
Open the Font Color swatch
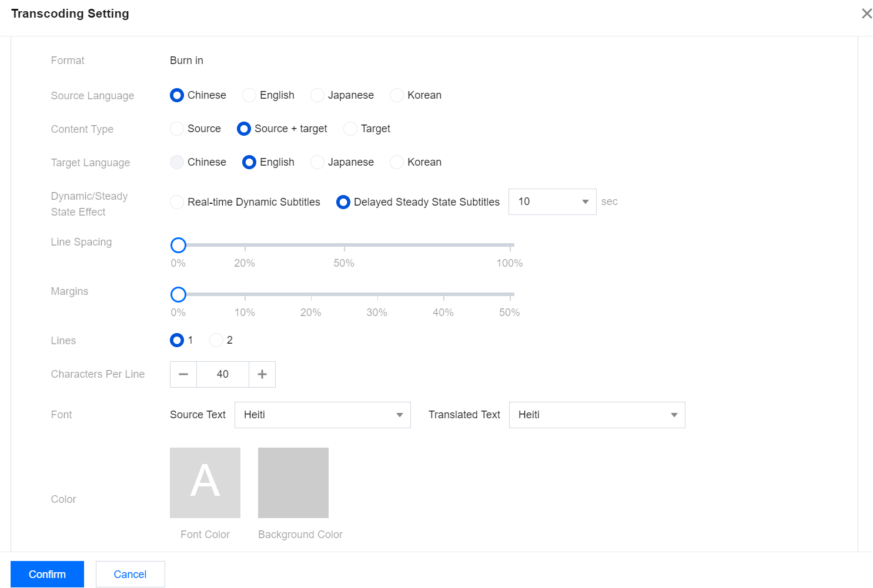point(205,483)
